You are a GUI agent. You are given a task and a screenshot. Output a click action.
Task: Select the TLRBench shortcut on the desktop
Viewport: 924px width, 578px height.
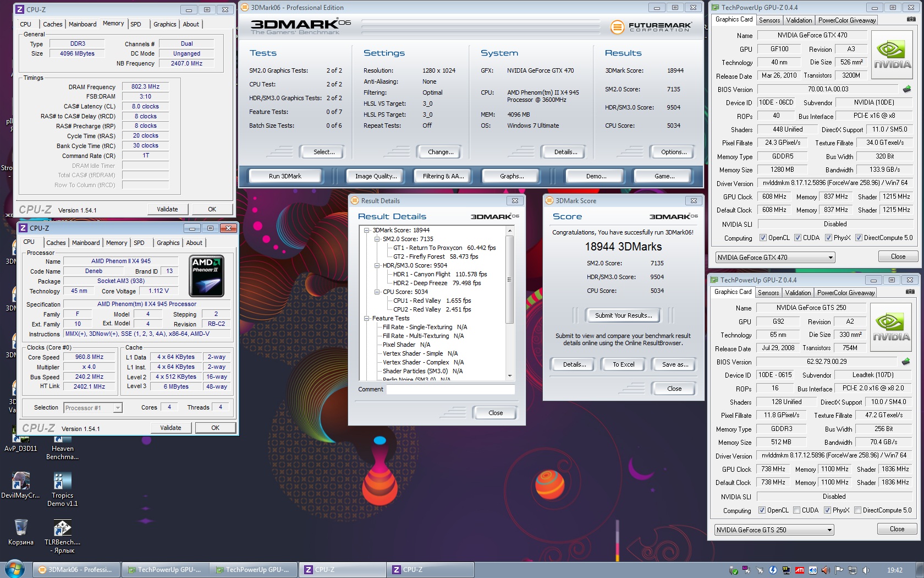pos(62,536)
